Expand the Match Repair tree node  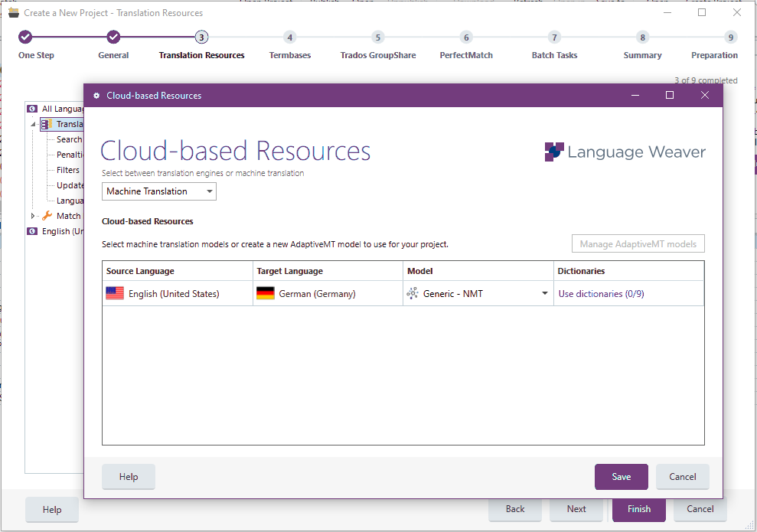[x=33, y=216]
